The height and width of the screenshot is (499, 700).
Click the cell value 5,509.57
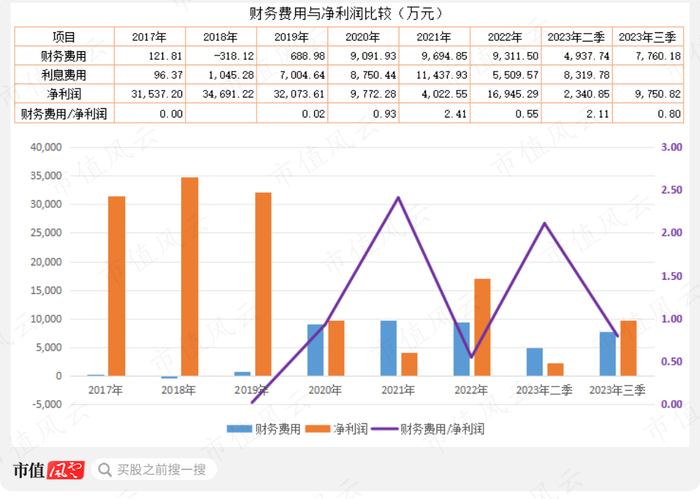(x=516, y=75)
